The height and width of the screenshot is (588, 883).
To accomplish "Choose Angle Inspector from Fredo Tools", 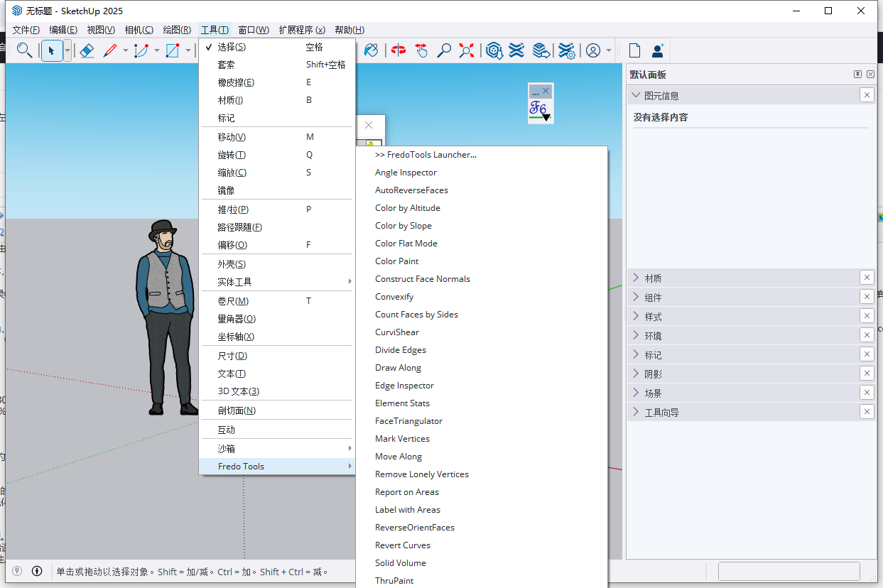I will [x=482, y=173].
